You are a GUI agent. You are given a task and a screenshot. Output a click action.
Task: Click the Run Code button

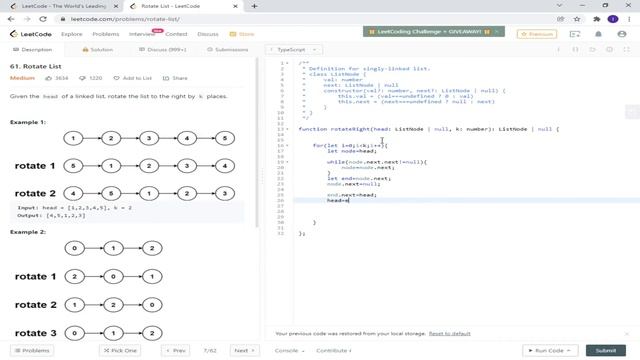(x=550, y=351)
